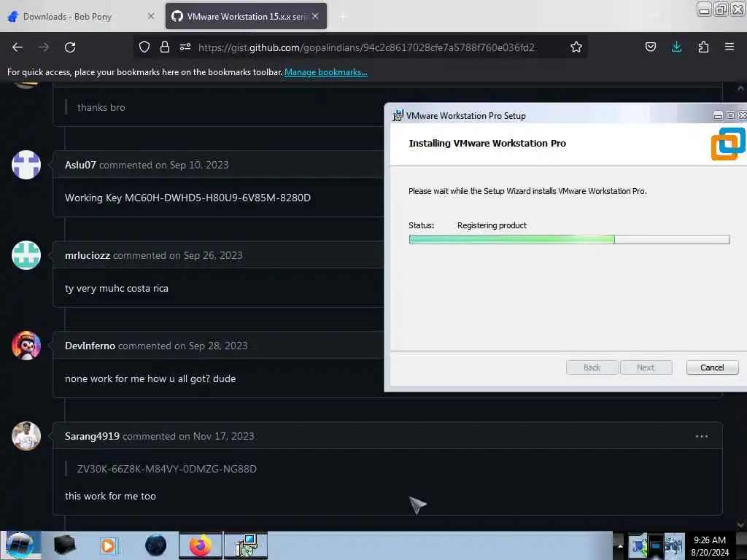Viewport: 747px width, 560px height.
Task: Switch to the Downloads - Bob Pony tab
Action: 82,17
